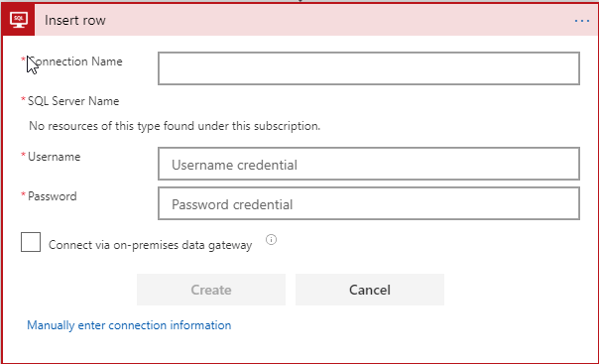Click the SQL connector icon
The height and width of the screenshot is (364, 599).
[18, 20]
